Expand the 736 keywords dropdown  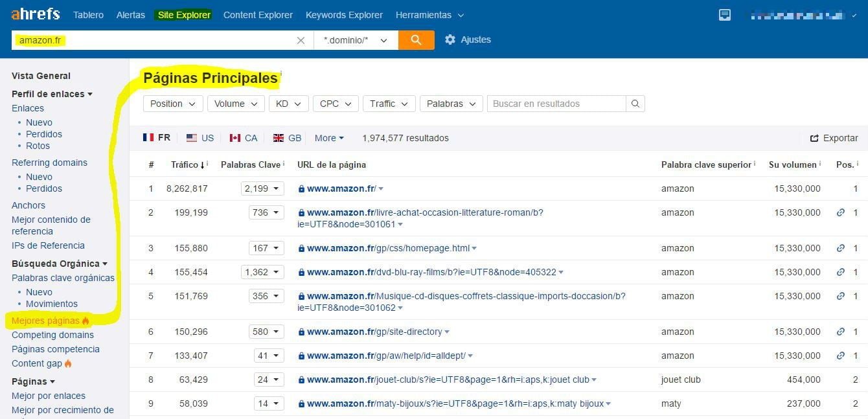tap(266, 212)
